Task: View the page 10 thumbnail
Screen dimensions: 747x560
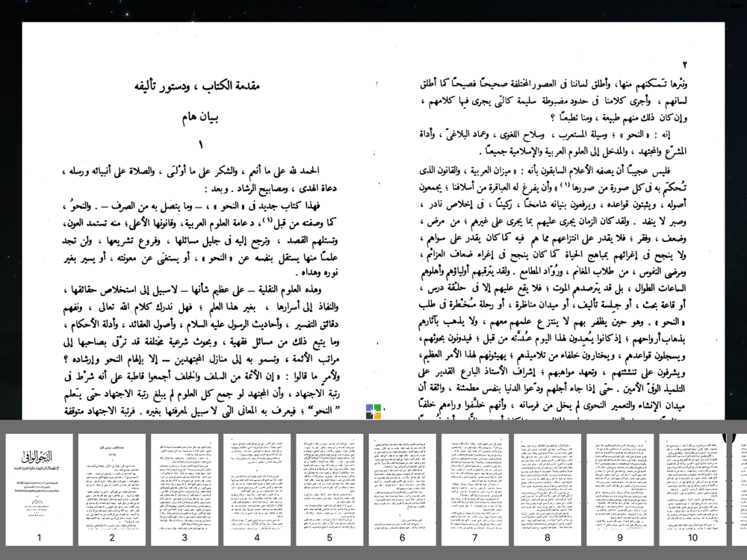Action: click(x=692, y=490)
